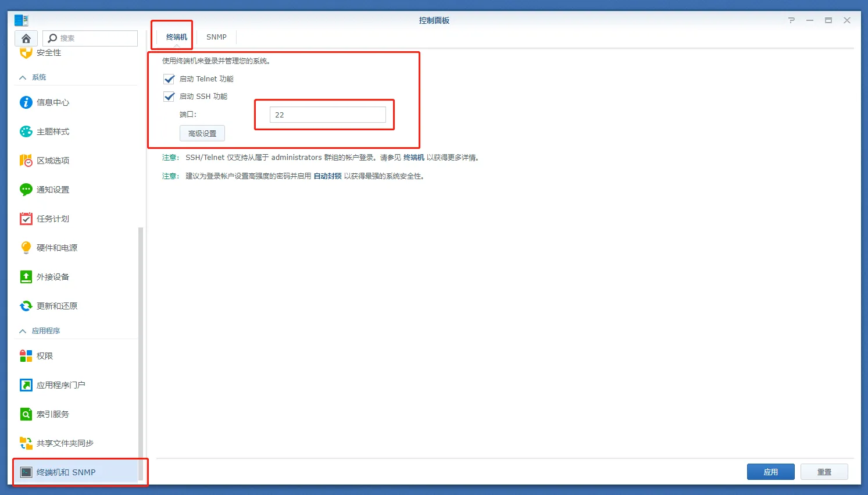The height and width of the screenshot is (495, 868).
Task: Open 索引服务 search icon
Action: 26,414
